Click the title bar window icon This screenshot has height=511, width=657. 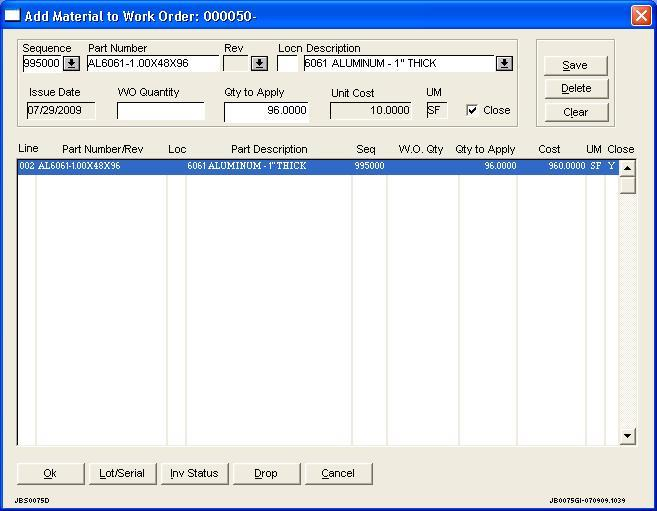(12, 15)
